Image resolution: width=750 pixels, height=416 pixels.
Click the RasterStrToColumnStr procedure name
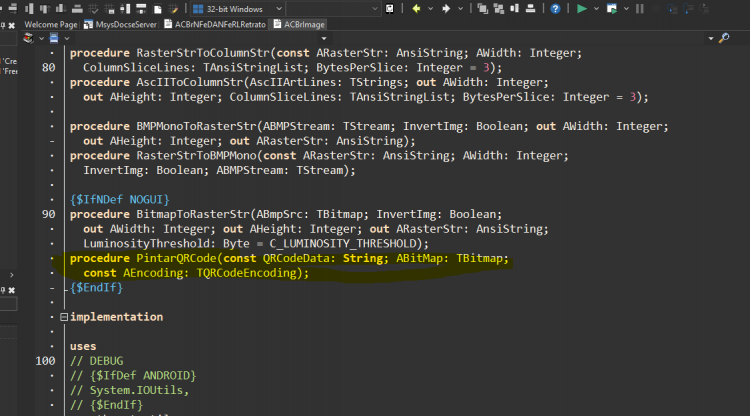(x=203, y=53)
